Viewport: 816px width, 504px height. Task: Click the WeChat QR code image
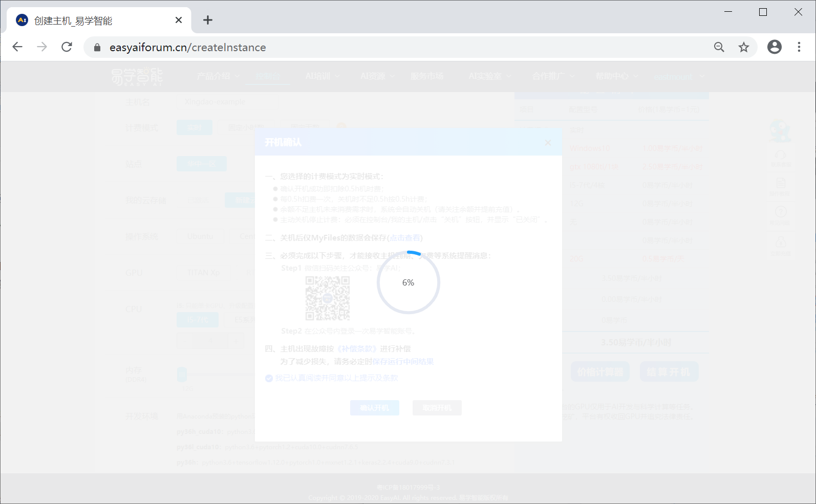tap(328, 298)
